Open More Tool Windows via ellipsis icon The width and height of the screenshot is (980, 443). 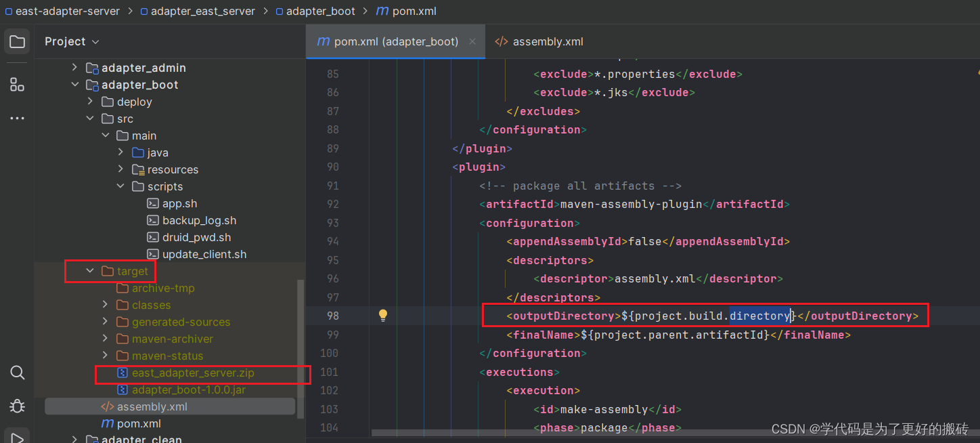tap(17, 118)
